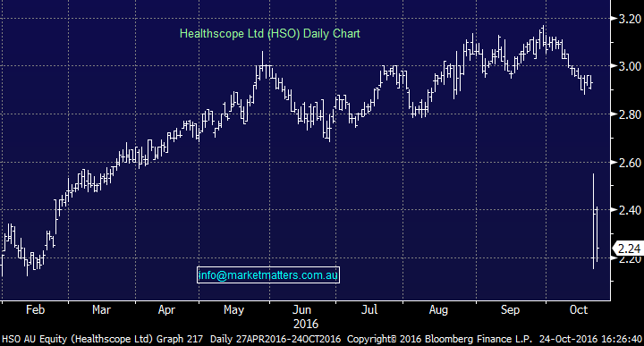The image size is (644, 346).
Task: Click the 2.80 price axis label
Action: coord(630,114)
